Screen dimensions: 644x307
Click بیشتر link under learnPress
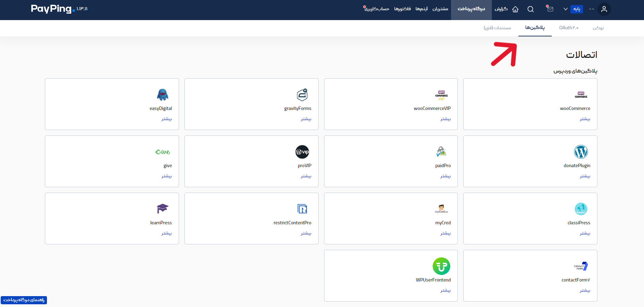point(166,233)
